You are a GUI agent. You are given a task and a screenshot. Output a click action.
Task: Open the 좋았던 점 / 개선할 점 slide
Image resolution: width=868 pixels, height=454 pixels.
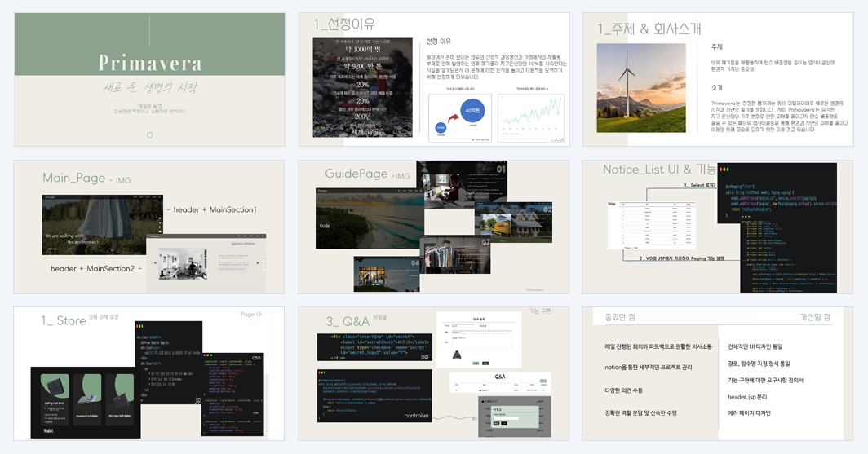718,374
